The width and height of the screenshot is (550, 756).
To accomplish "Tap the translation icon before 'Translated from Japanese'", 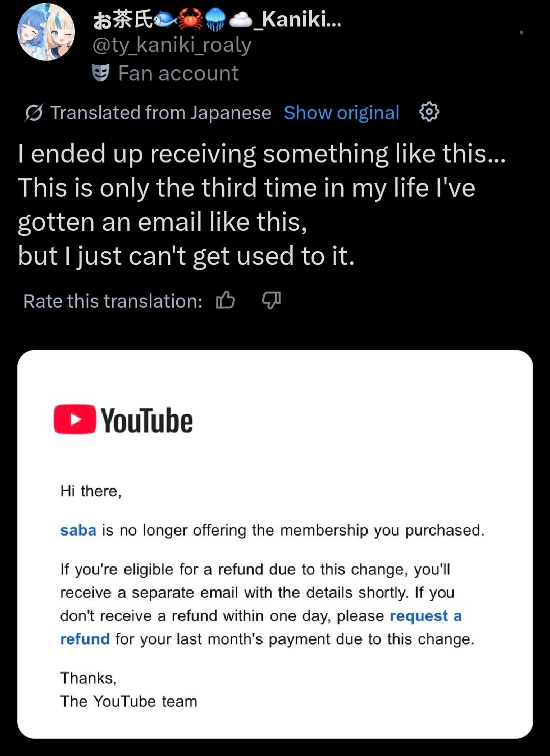I will pyautogui.click(x=33, y=113).
